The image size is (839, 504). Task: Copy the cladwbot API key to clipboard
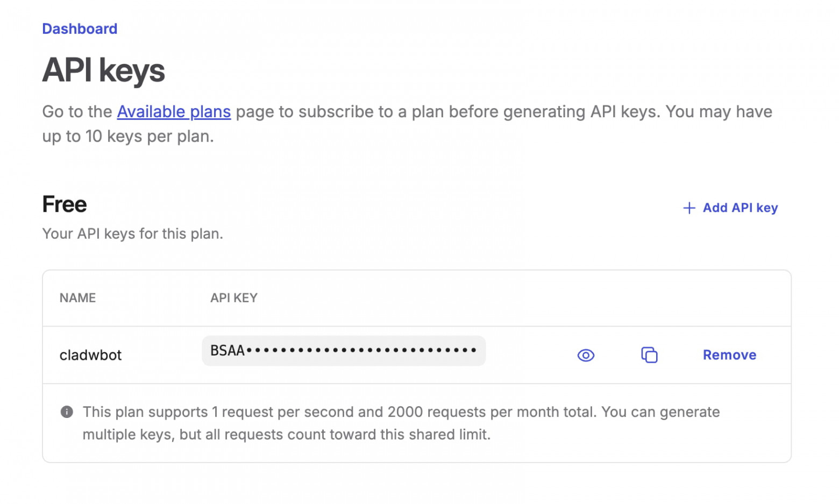click(649, 355)
